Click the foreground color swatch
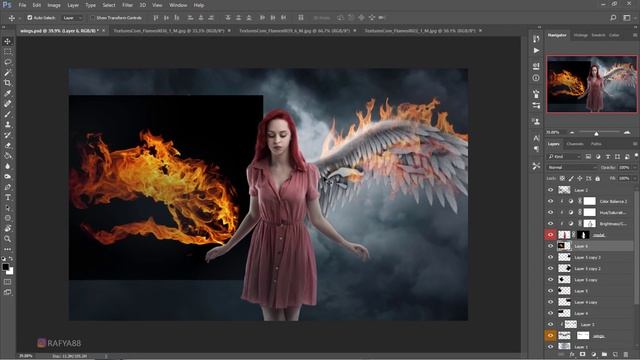This screenshot has width=640, height=360. click(5, 267)
